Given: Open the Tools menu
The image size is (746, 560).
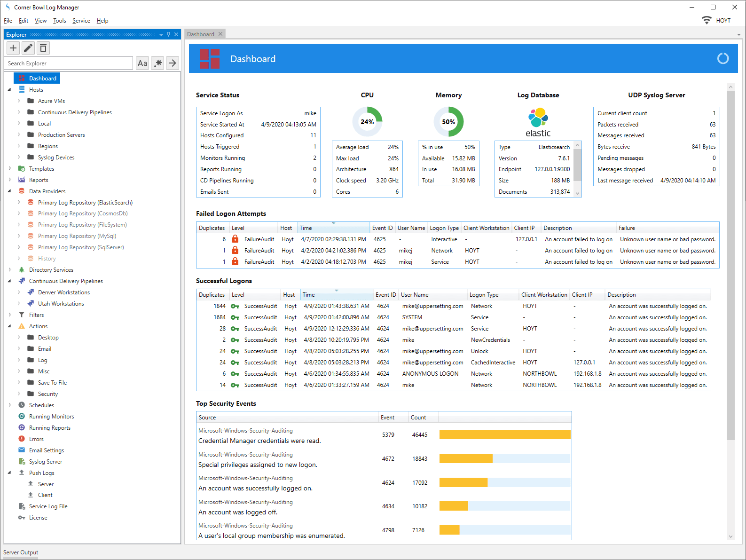Looking at the screenshot, I should [x=59, y=21].
